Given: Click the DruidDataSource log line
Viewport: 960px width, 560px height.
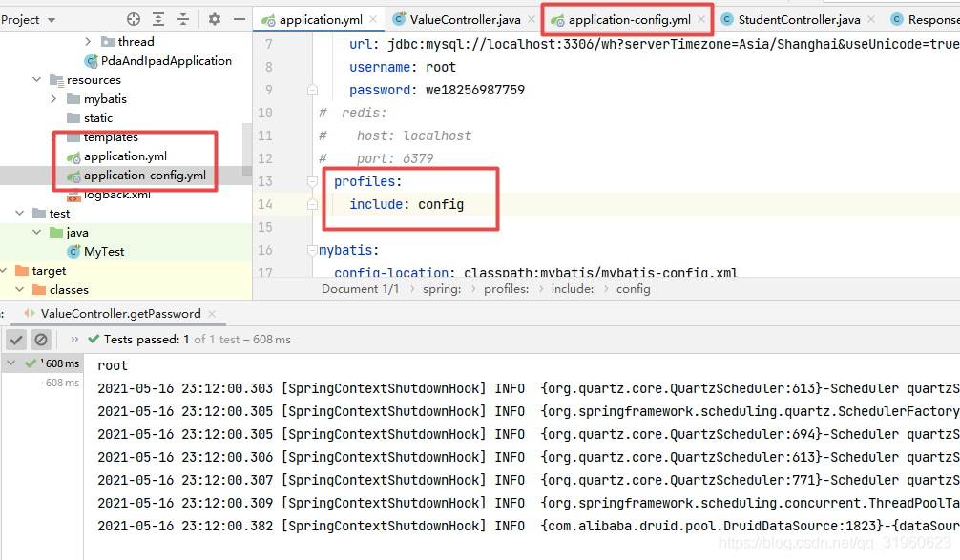Looking at the screenshot, I should [x=528, y=526].
